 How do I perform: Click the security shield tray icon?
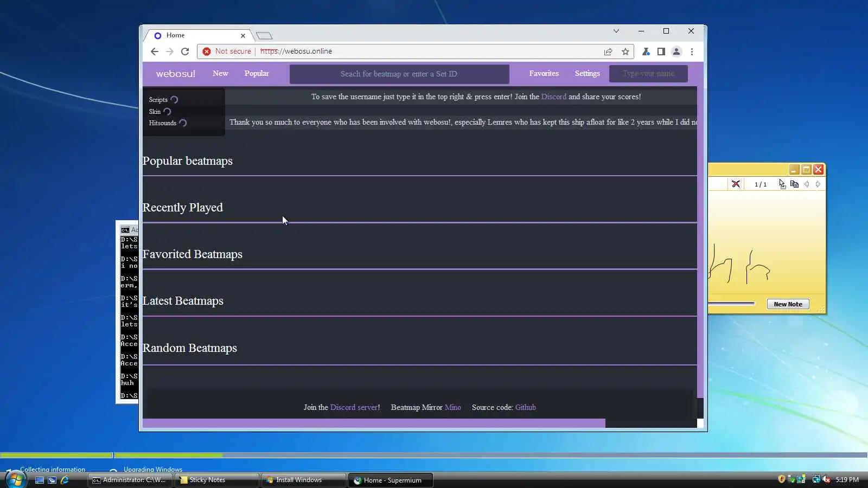[x=782, y=479]
